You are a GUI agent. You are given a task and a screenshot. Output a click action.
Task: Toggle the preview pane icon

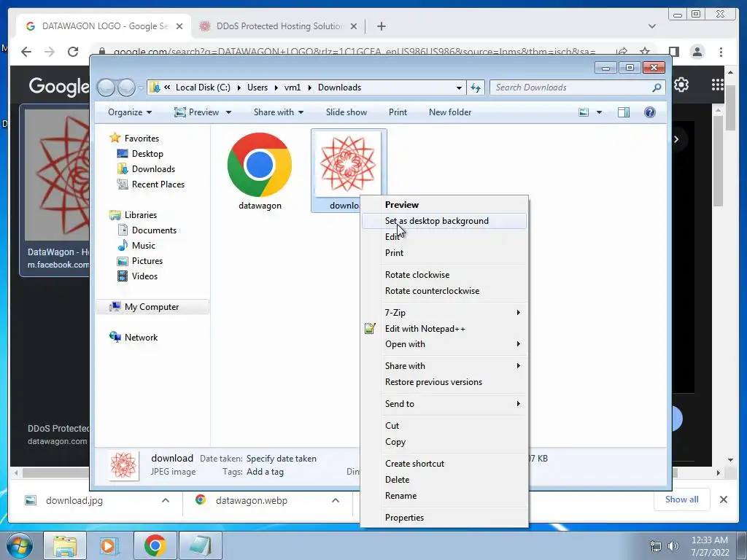click(x=624, y=112)
